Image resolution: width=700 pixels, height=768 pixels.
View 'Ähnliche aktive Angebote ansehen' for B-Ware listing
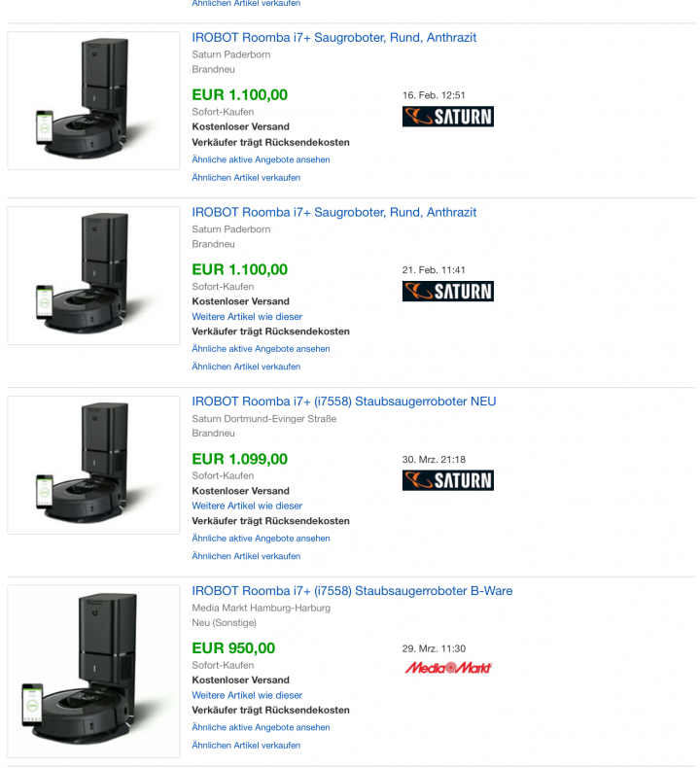(261, 727)
